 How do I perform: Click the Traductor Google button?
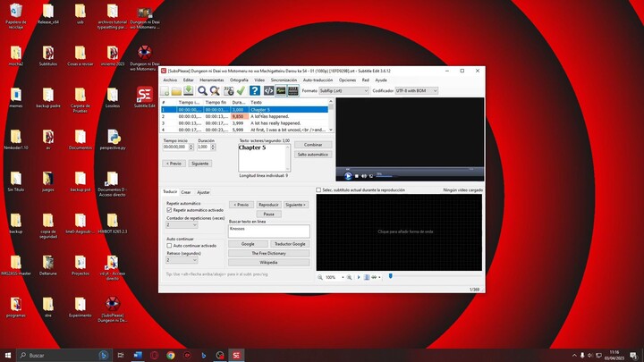pyautogui.click(x=290, y=243)
